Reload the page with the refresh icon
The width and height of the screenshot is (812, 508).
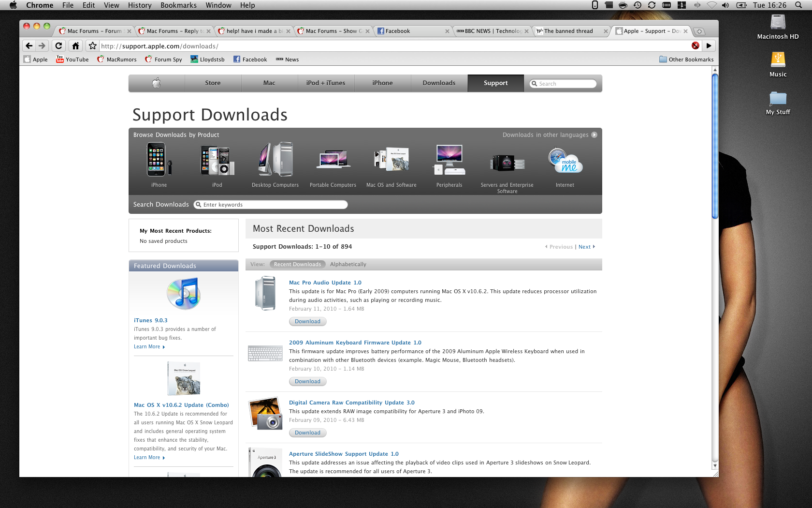[x=58, y=46]
